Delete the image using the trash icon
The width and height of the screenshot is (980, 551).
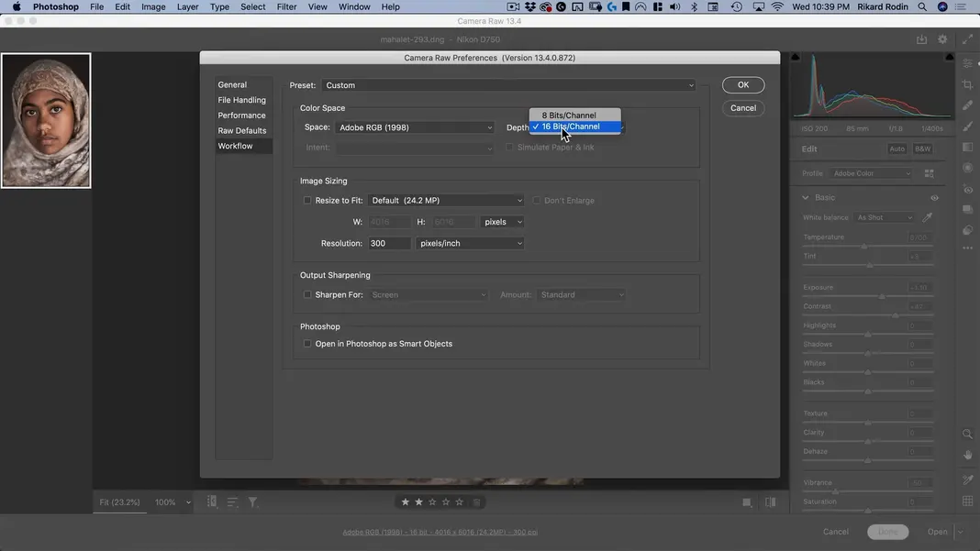click(476, 501)
